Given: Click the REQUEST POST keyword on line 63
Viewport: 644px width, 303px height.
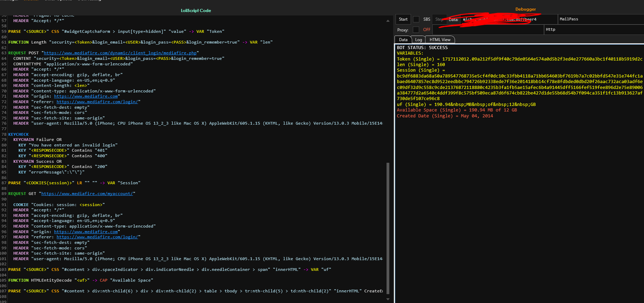Looking at the screenshot, I should pyautogui.click(x=25, y=52).
